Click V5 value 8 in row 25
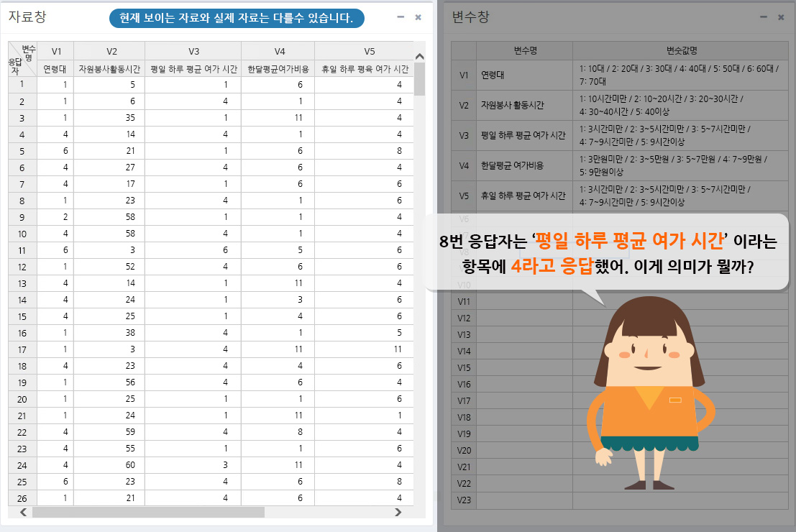Screen dimensions: 796x532 [x=365, y=482]
